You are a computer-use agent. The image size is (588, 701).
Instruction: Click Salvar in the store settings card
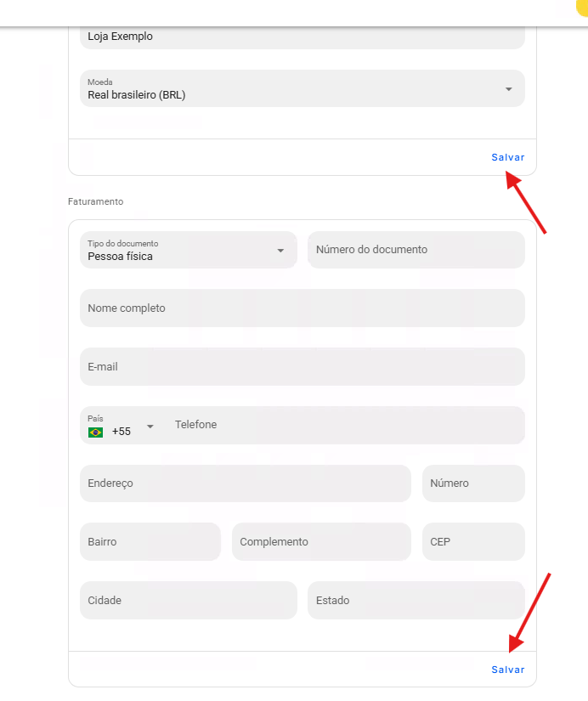508,157
